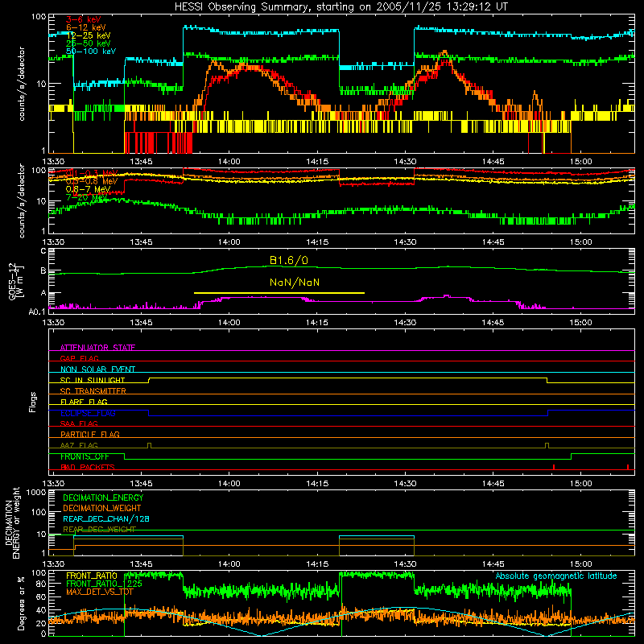This screenshot has height=644, width=644.
Task: Click the 0.8-7 MeV legend label
Action: pos(88,189)
